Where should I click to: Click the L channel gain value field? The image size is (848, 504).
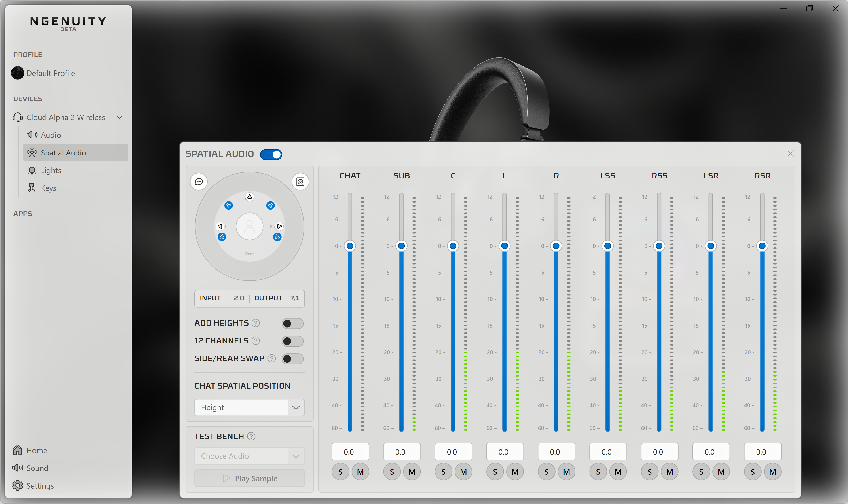click(505, 452)
